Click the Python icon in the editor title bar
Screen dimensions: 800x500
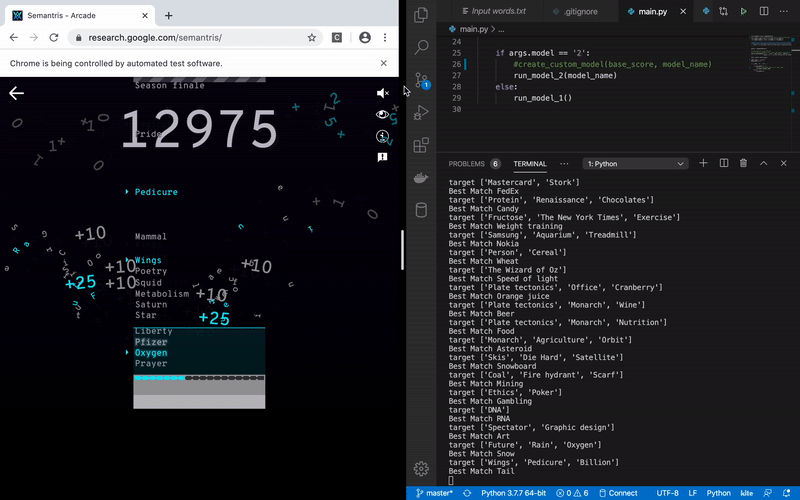pyautogui.click(x=706, y=11)
